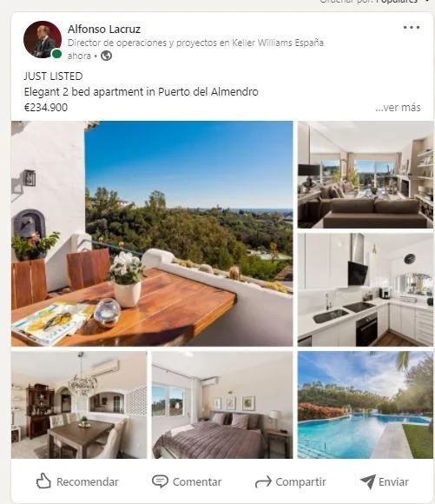Click the green online status dot

tap(56, 54)
